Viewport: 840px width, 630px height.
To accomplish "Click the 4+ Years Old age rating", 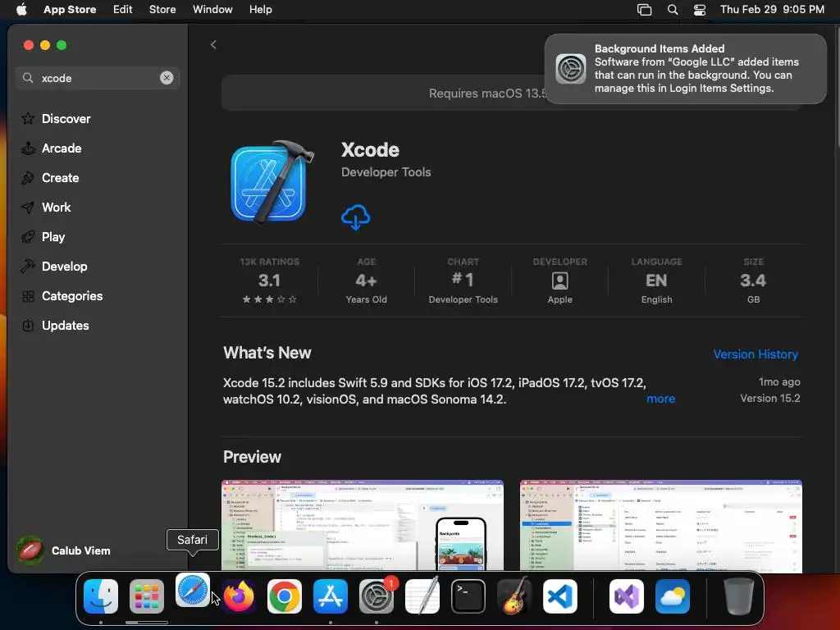I will pos(367,281).
